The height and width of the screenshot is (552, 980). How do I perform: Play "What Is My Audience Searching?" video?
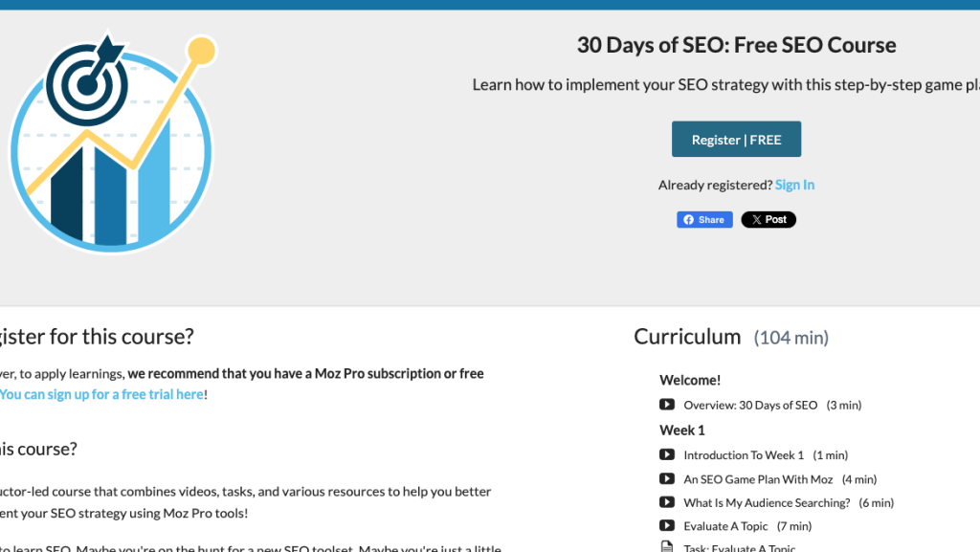(x=667, y=502)
